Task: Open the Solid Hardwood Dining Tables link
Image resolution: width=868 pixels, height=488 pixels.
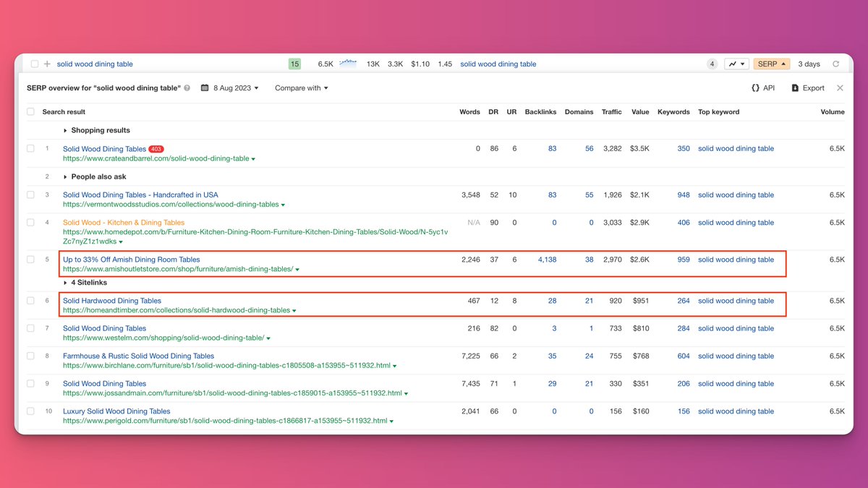Action: pos(112,301)
